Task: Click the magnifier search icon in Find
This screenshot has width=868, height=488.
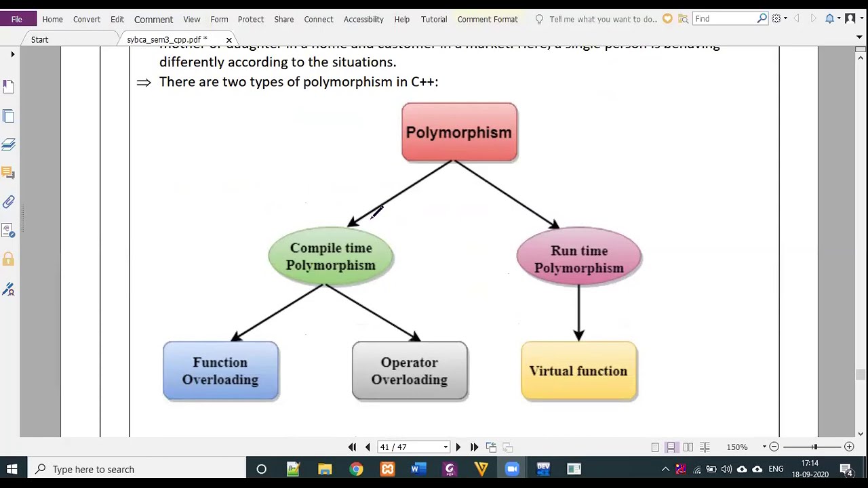Action: 762,19
